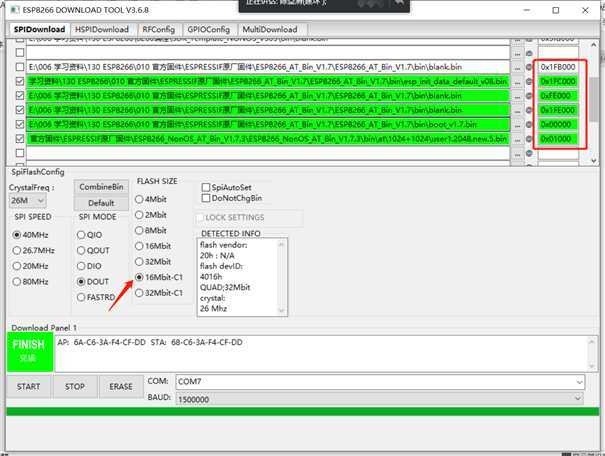Uncheck the user1.2048.new.5.bin row checkbox
Image resolution: width=605 pixels, height=456 pixels.
[20, 138]
